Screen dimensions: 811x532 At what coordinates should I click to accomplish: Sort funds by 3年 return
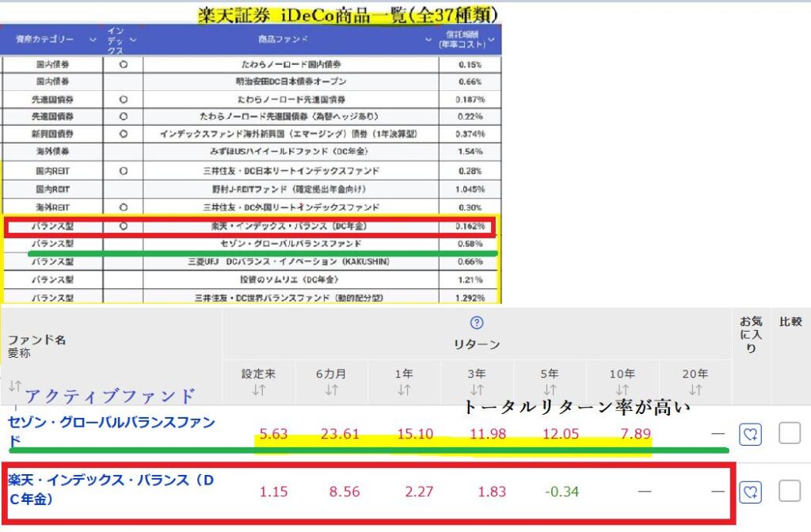click(477, 389)
